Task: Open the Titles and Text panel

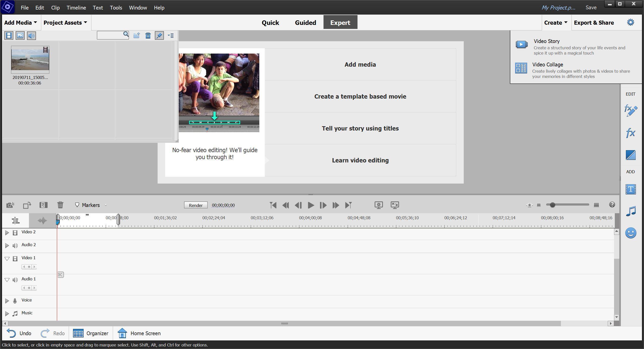Action: 630,189
